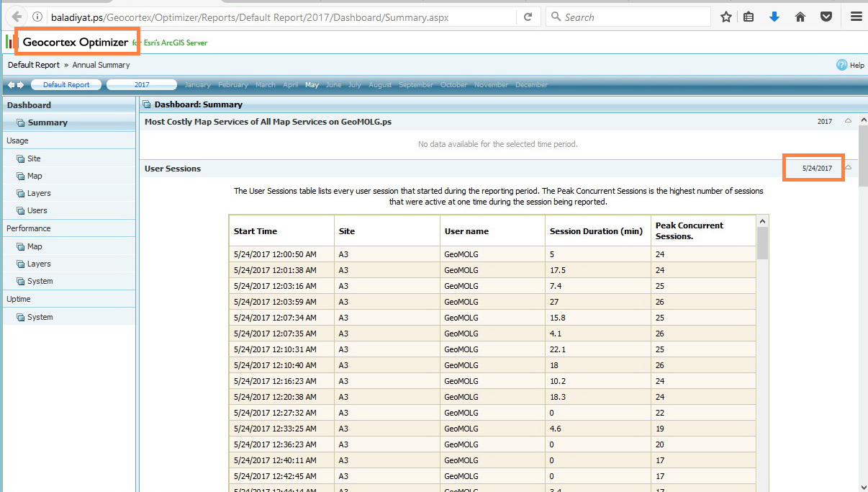The width and height of the screenshot is (868, 492).
Task: Click the Users icon under Usage
Action: pos(21,210)
